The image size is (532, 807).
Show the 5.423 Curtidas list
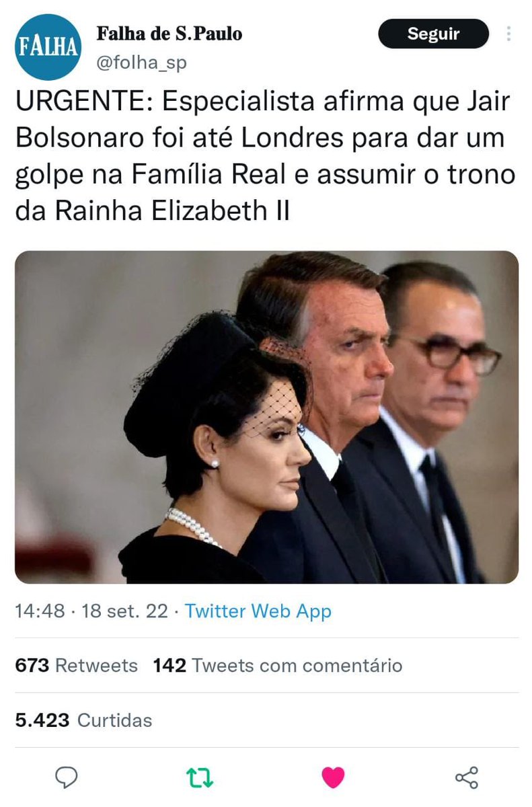(x=83, y=720)
